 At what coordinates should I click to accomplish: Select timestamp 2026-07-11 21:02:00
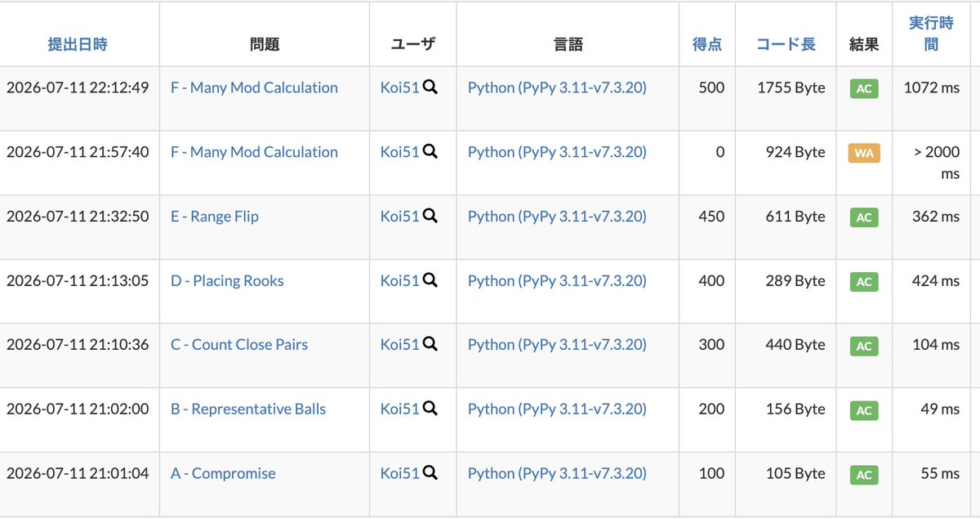78,409
